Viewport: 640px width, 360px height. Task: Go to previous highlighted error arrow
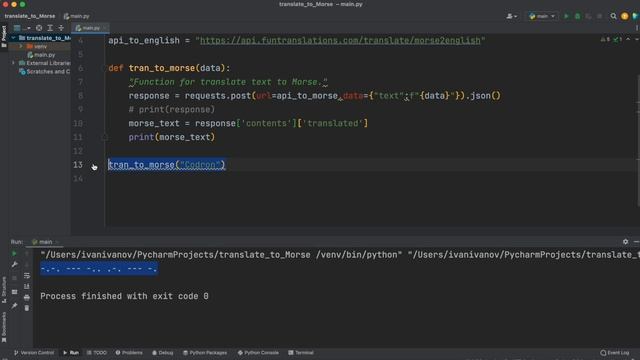tap(628, 40)
